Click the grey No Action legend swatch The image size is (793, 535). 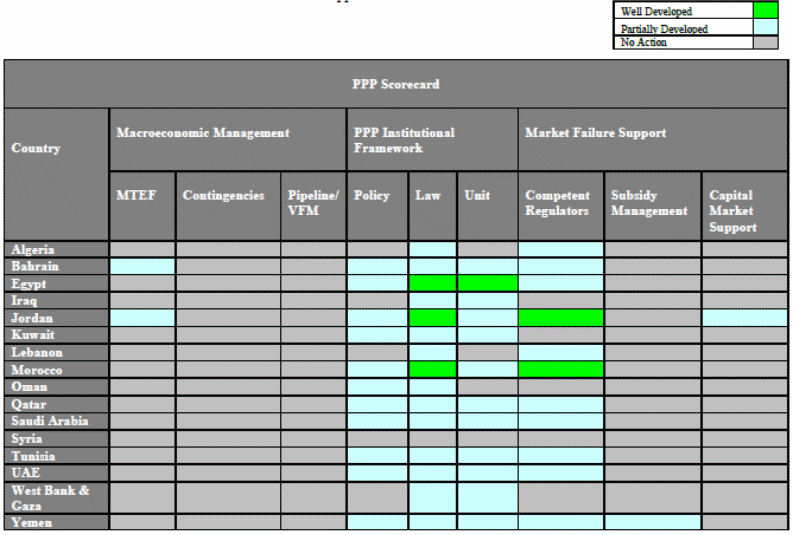(x=765, y=43)
